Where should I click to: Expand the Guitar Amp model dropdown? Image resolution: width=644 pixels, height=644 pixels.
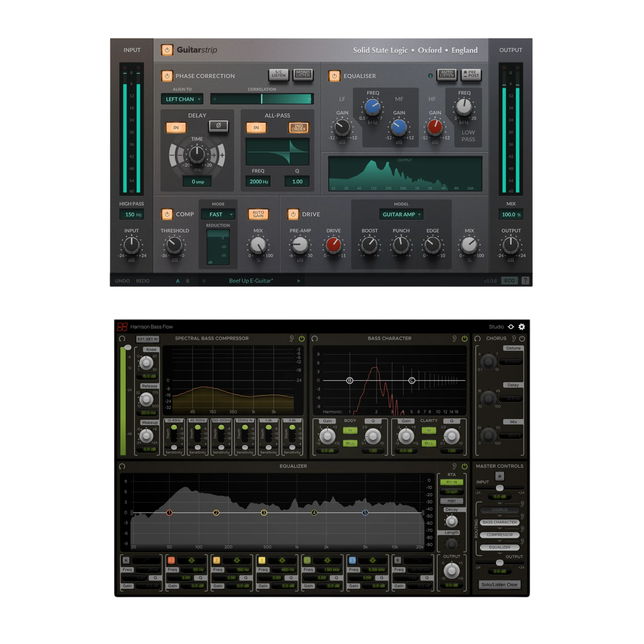[x=401, y=214]
